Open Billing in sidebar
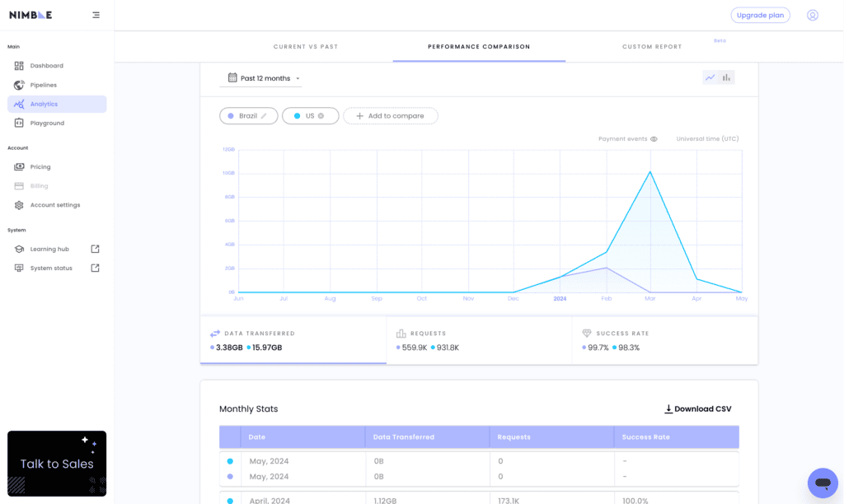 click(57, 186)
